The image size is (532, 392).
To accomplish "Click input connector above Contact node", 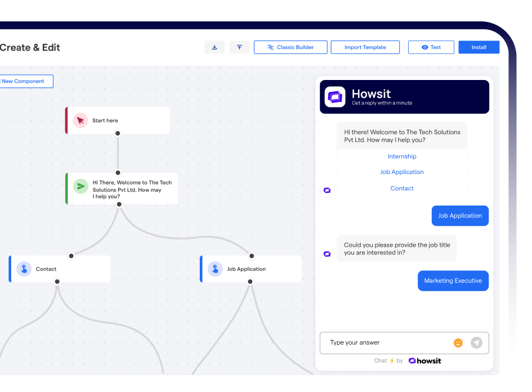I will (71, 256).
